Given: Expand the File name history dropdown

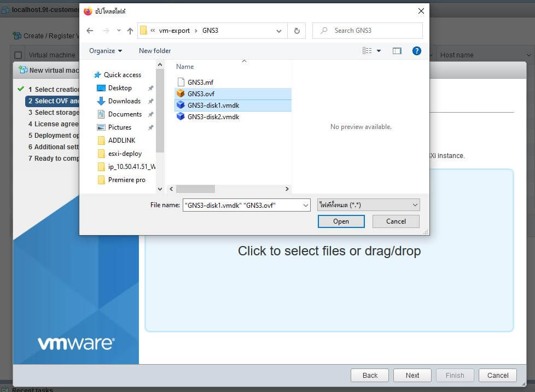Looking at the screenshot, I should point(306,205).
